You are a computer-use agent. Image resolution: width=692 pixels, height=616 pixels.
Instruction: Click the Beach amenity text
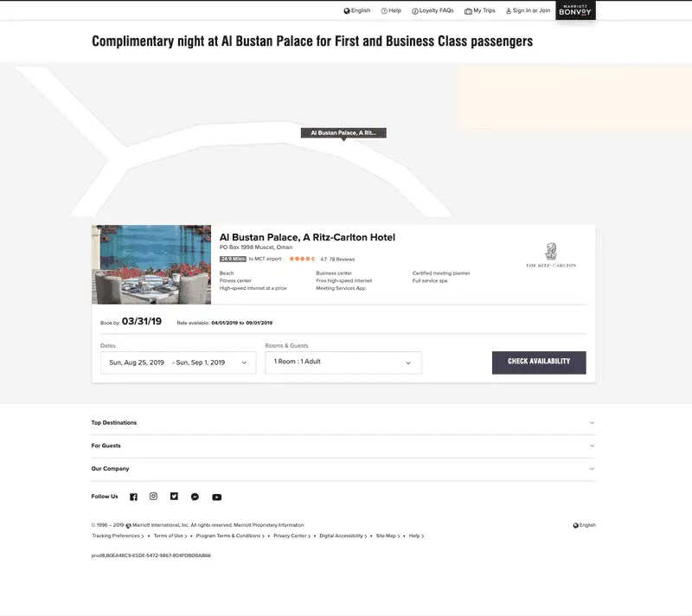[x=227, y=273]
